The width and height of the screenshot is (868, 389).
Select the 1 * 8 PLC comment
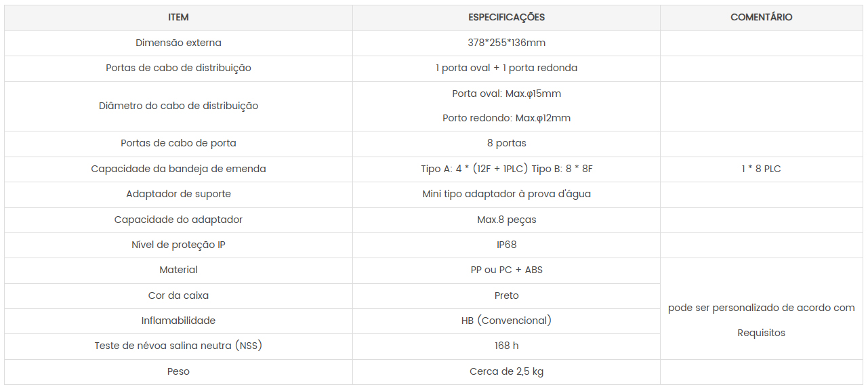[761, 169]
